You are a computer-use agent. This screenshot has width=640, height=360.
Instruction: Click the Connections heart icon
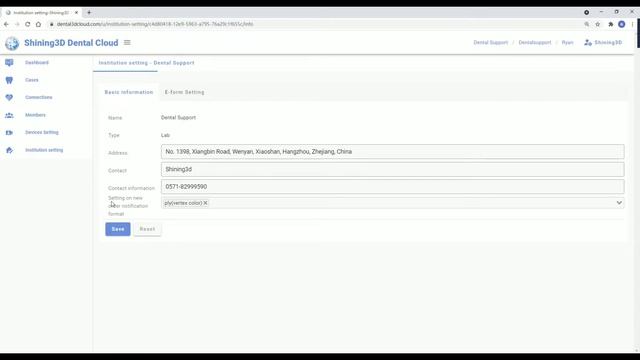point(9,98)
